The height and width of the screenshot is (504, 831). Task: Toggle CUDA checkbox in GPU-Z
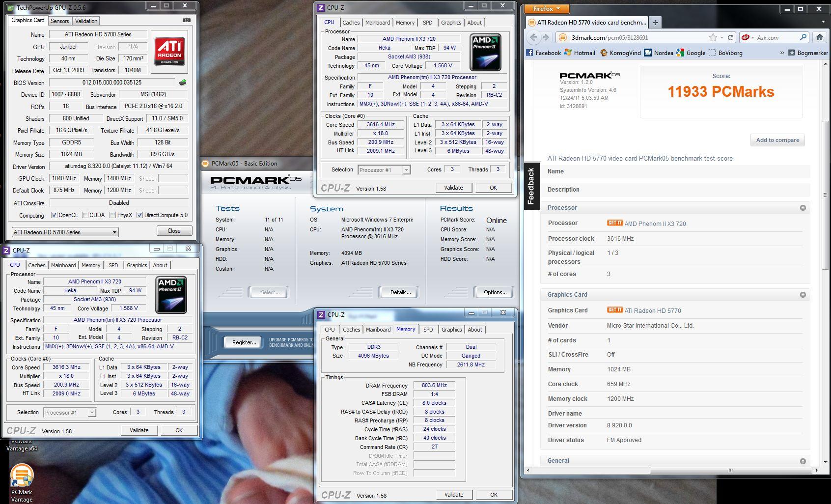click(85, 215)
